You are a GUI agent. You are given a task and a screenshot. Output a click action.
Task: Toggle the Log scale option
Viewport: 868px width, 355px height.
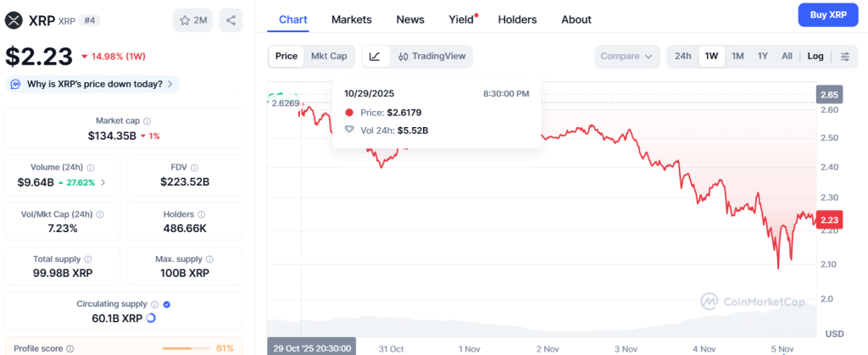pyautogui.click(x=815, y=56)
